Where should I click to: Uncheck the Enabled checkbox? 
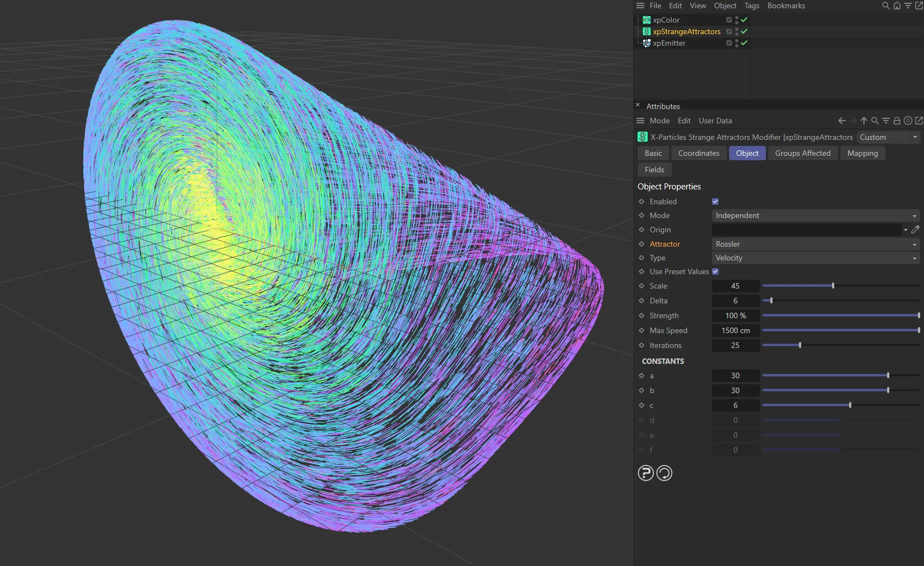coord(715,202)
